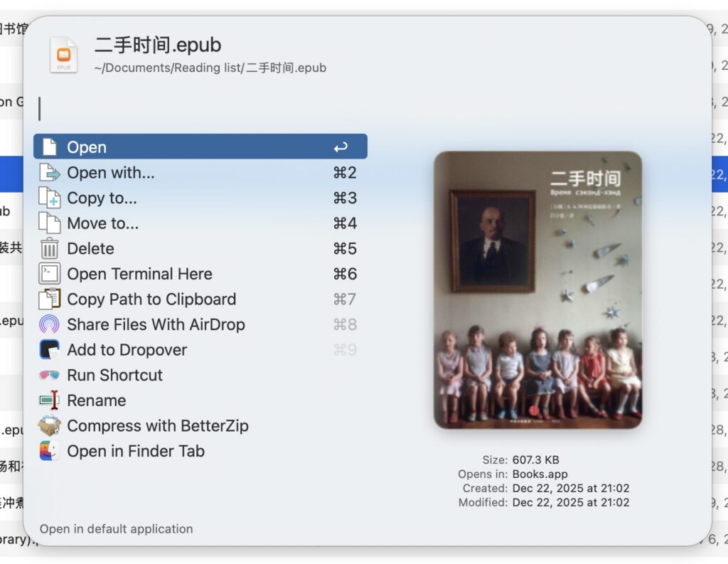728x564 pixels.
Task: Click the Copy Path clipboard icon
Action: tap(49, 299)
